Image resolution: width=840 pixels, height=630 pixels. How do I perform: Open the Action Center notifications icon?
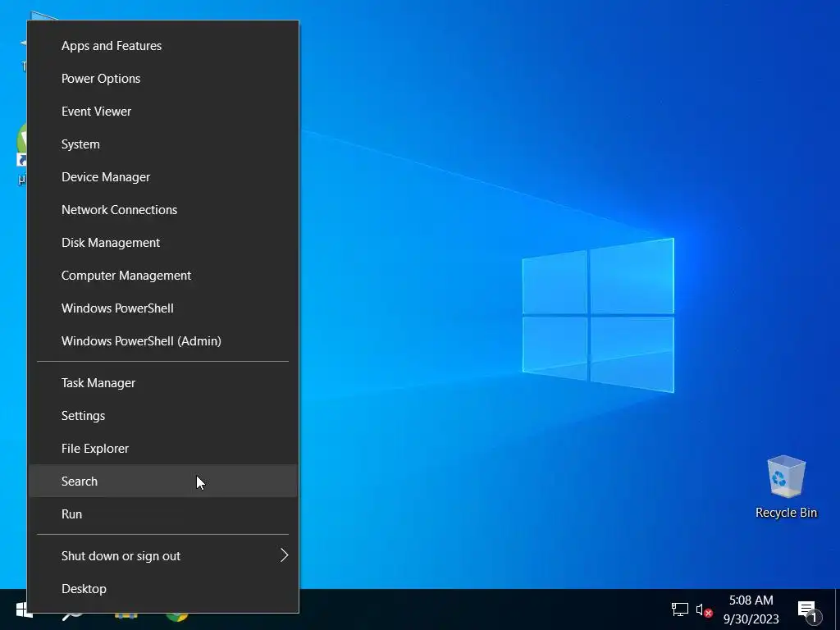point(809,610)
